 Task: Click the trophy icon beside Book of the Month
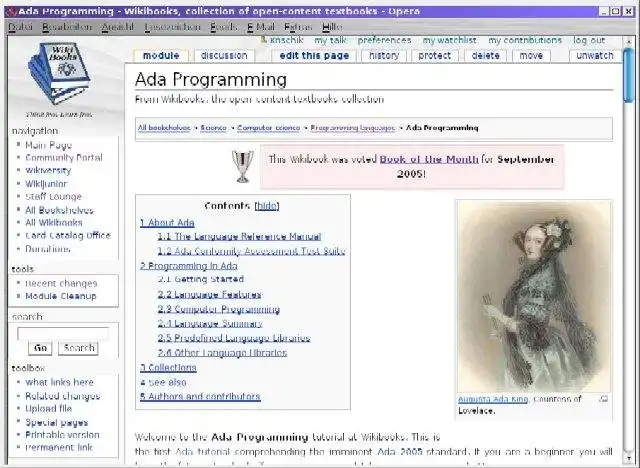click(x=242, y=166)
